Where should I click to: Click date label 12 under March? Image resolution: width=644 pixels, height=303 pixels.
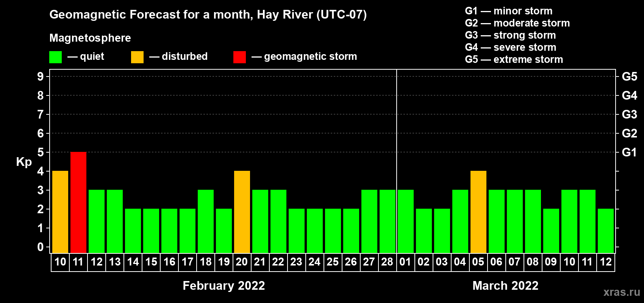[606, 262]
